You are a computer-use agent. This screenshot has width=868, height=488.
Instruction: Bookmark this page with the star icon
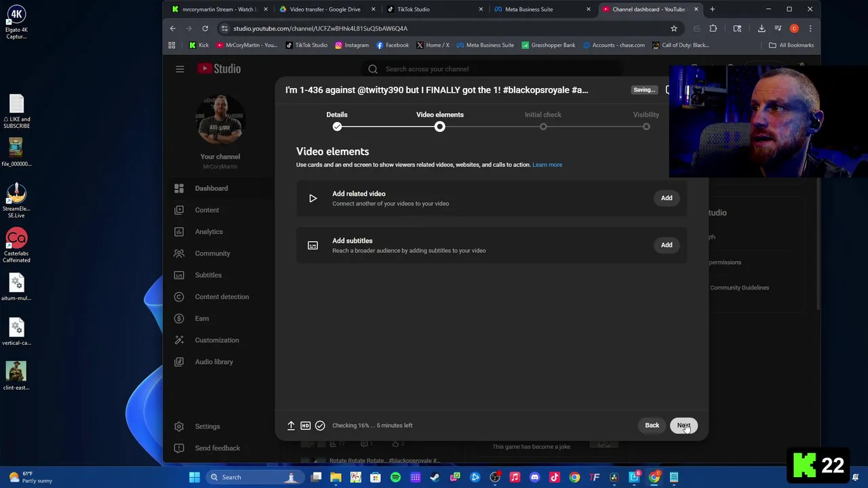tap(674, 28)
